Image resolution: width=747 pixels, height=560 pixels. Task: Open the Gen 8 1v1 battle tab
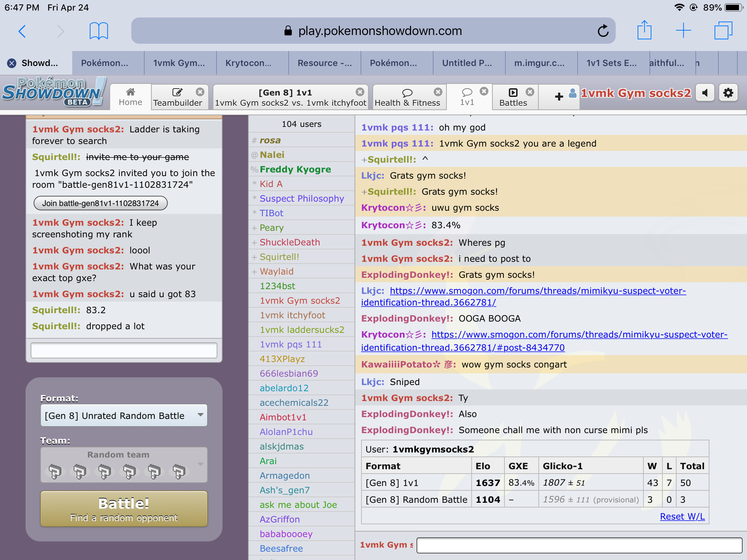coord(286,97)
